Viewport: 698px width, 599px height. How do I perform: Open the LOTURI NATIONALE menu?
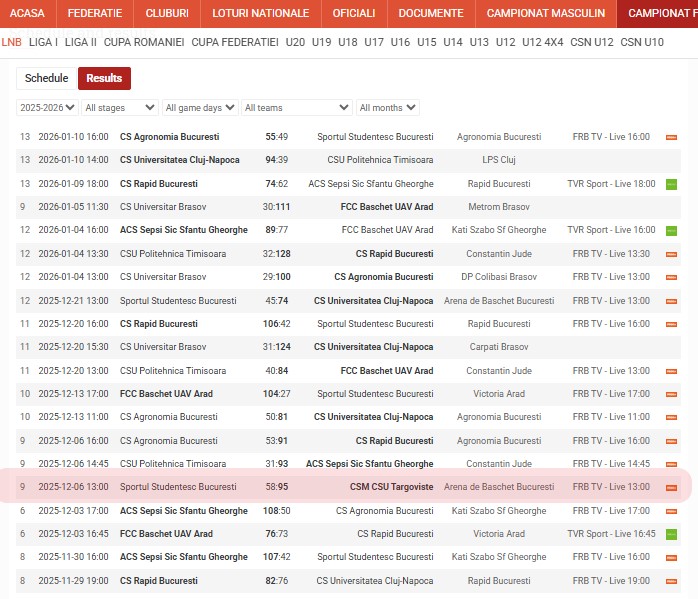260,13
